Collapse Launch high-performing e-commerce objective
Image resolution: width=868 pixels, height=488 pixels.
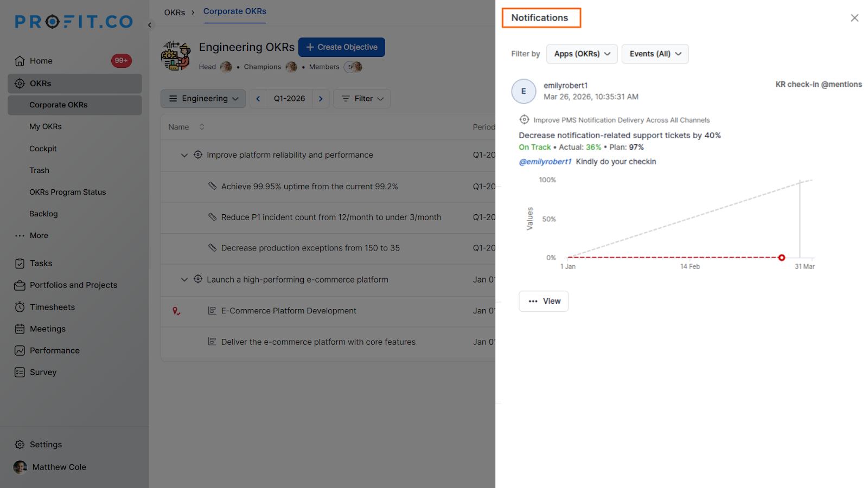[x=184, y=280]
